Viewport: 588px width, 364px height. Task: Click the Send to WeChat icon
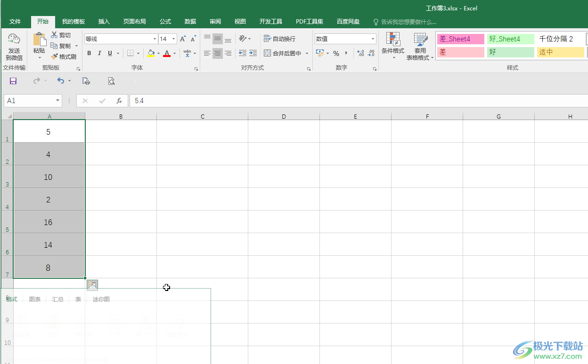point(14,39)
